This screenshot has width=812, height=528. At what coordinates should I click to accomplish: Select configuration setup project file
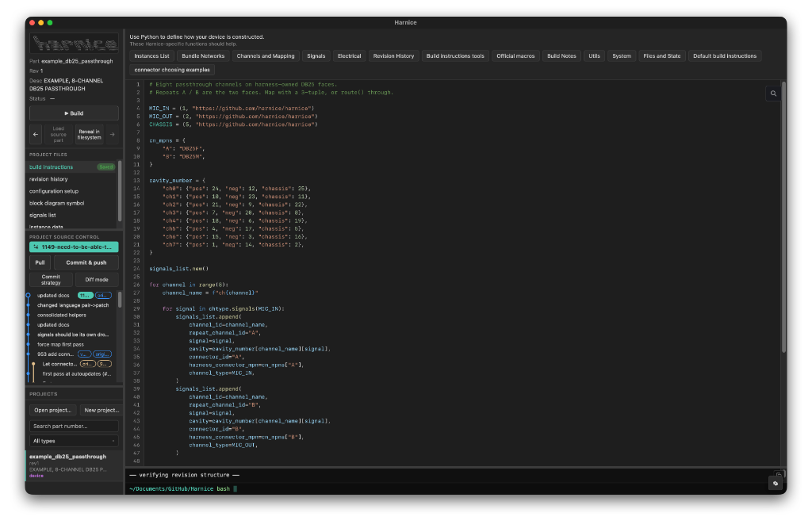72,192
